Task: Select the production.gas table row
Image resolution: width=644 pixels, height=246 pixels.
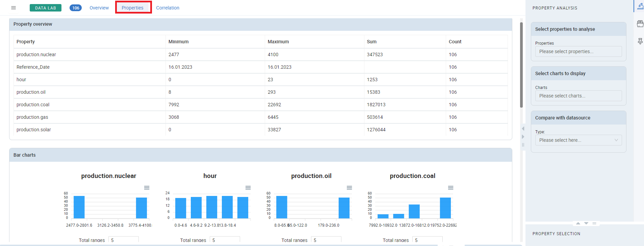Action: coord(260,117)
